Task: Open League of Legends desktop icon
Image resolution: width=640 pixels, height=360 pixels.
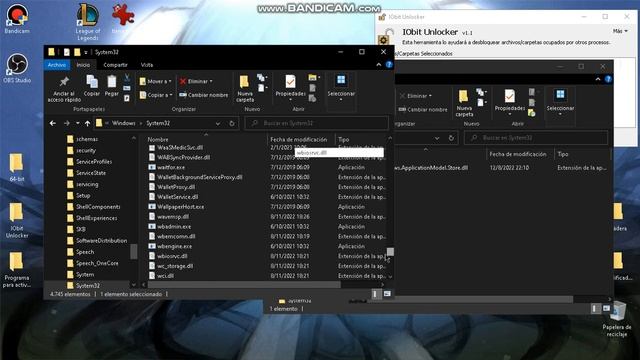Action: 87,22
